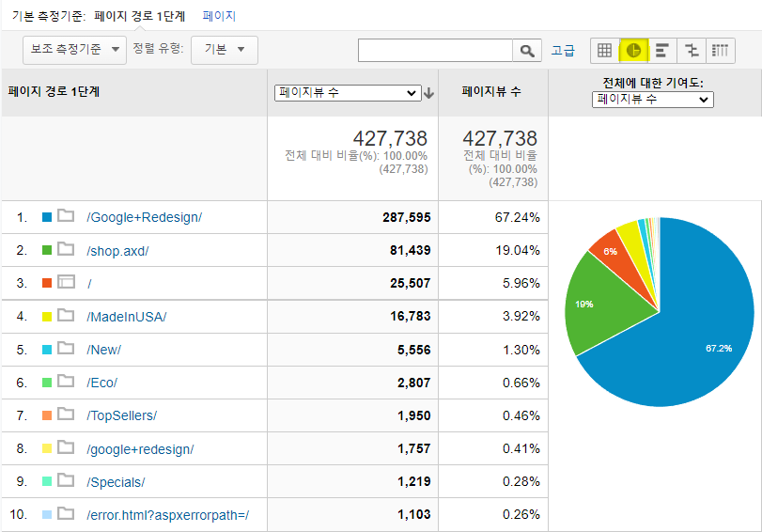Viewport: 762px width, 532px height.
Task: Switch to pivot table view icon
Action: coord(720,51)
